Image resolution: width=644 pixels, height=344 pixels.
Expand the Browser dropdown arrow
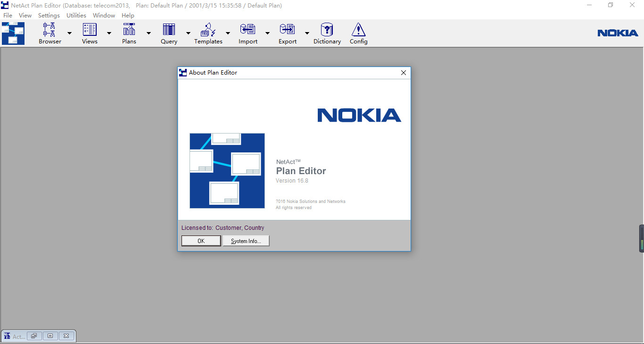pos(69,34)
